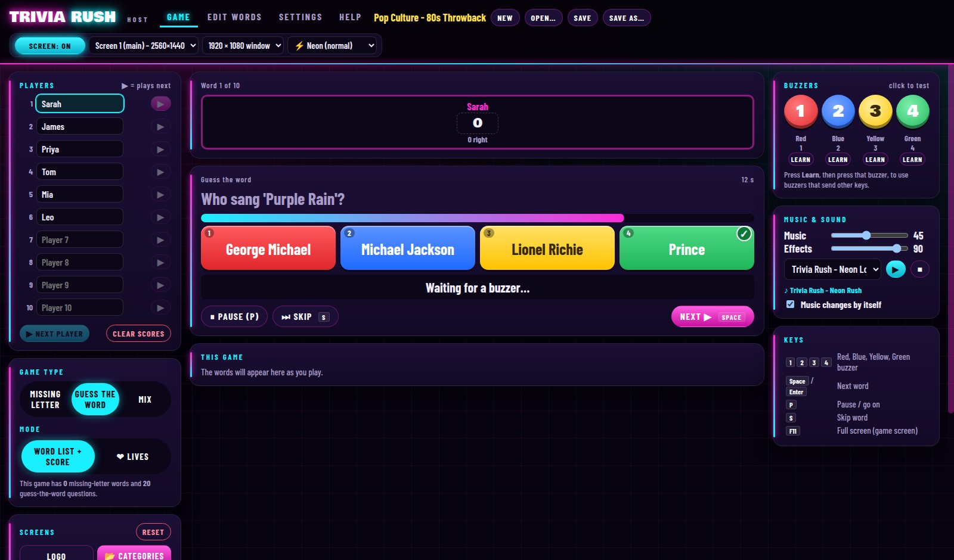Choose Lives mode
This screenshot has width=954, height=560.
pos(132,456)
